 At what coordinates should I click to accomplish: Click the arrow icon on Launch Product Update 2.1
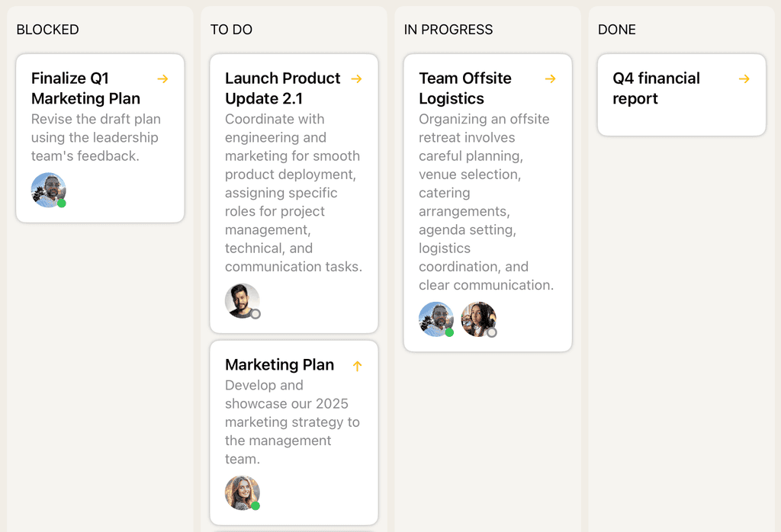point(356,79)
